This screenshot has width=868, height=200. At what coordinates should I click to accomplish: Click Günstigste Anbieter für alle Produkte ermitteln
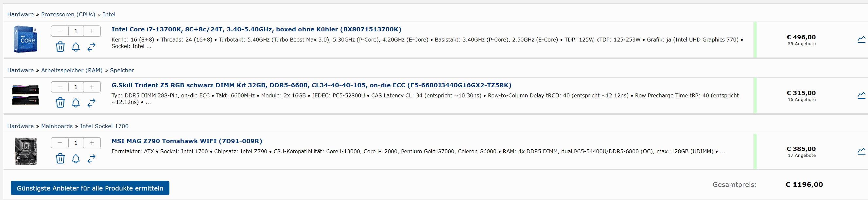coord(90,188)
